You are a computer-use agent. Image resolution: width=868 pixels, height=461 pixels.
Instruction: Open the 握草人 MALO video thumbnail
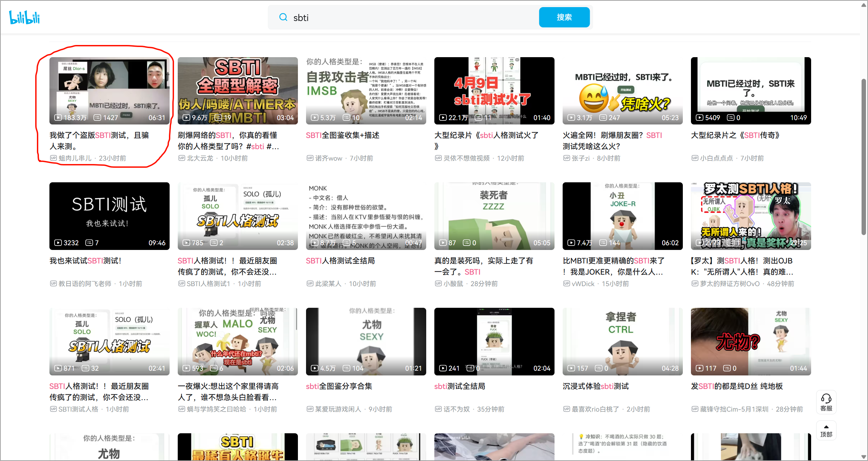pyautogui.click(x=238, y=342)
